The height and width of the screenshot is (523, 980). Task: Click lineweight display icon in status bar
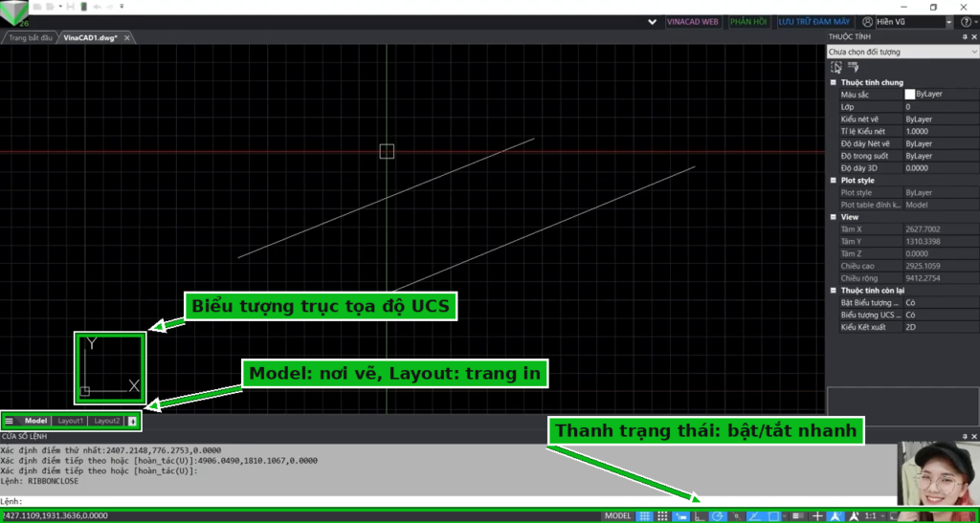coord(798,516)
